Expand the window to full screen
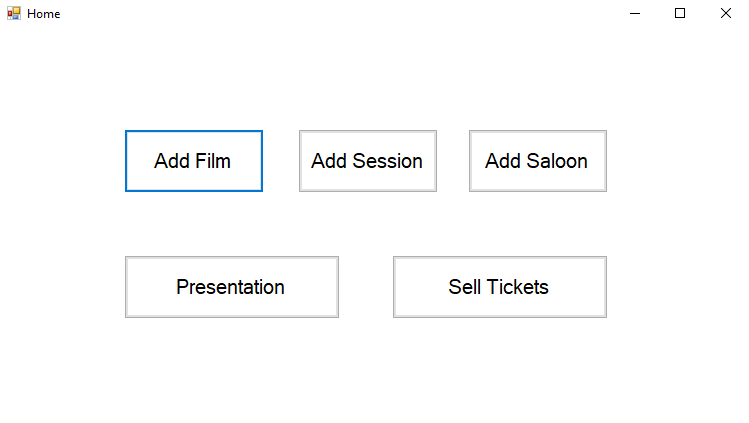Image resolution: width=749 pixels, height=423 pixels. coord(680,13)
